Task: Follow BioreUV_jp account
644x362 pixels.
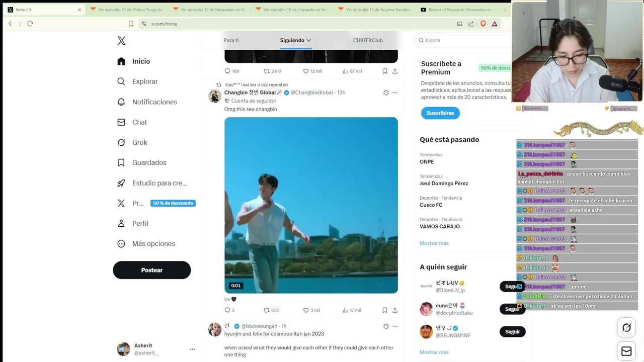Action: click(x=512, y=287)
